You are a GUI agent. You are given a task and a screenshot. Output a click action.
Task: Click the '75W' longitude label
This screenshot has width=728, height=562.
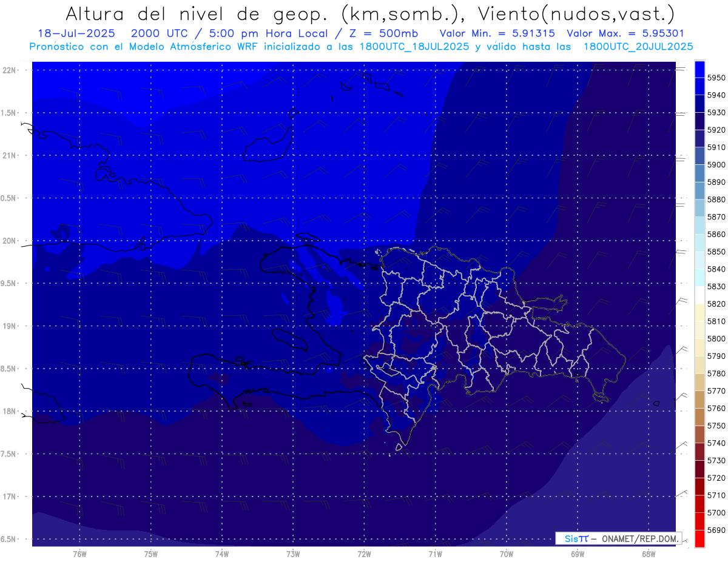pos(151,554)
